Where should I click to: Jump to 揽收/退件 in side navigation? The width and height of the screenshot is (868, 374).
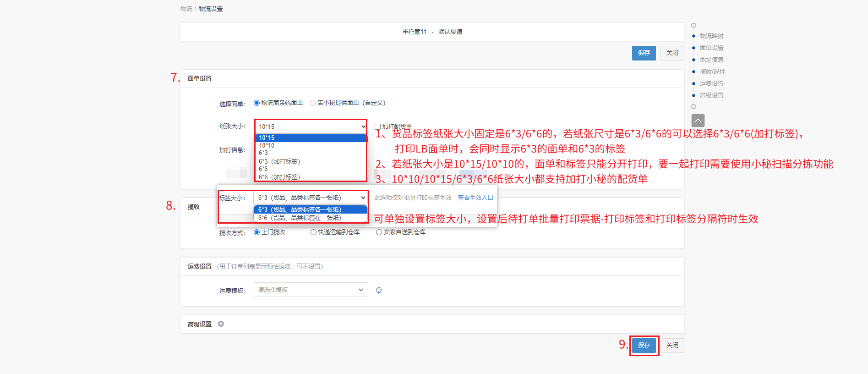click(x=712, y=71)
